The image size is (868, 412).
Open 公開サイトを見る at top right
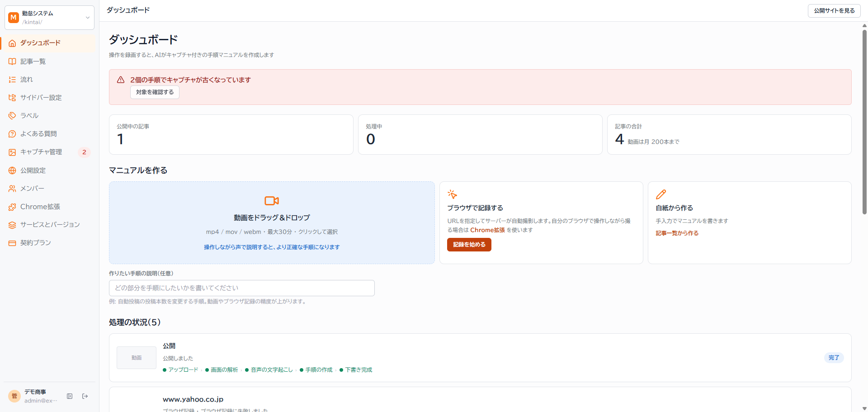[834, 11]
